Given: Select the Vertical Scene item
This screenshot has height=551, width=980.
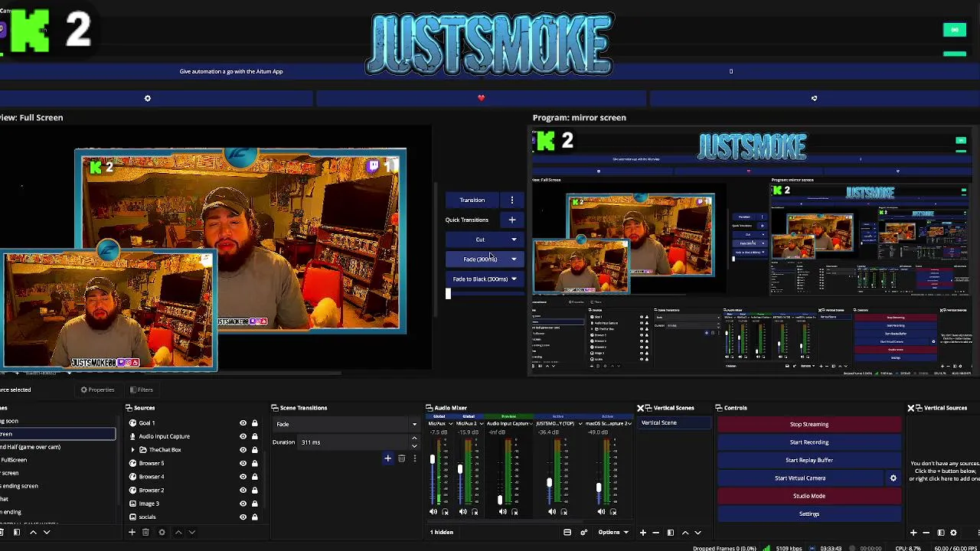Looking at the screenshot, I should click(675, 423).
